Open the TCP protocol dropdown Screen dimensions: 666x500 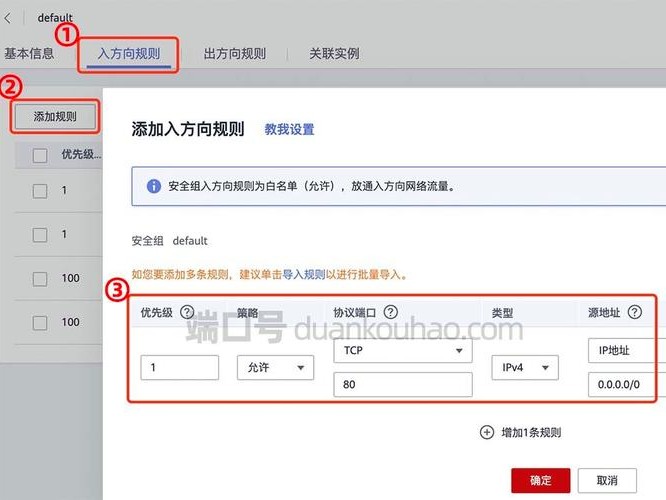(x=403, y=350)
